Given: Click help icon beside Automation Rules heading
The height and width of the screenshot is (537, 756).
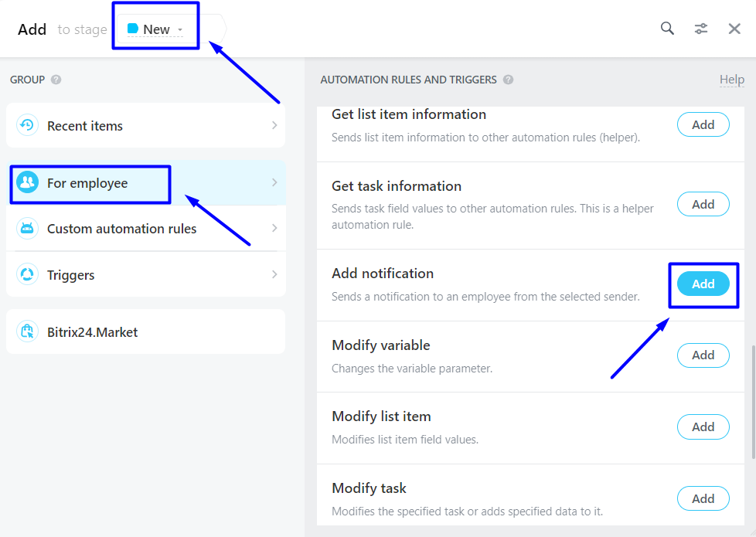Looking at the screenshot, I should [508, 80].
